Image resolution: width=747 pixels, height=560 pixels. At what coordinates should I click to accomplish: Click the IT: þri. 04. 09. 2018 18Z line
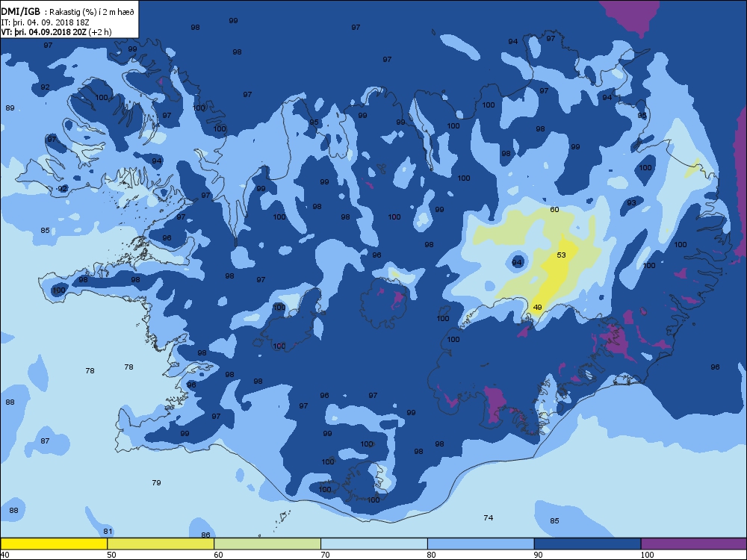pos(46,22)
